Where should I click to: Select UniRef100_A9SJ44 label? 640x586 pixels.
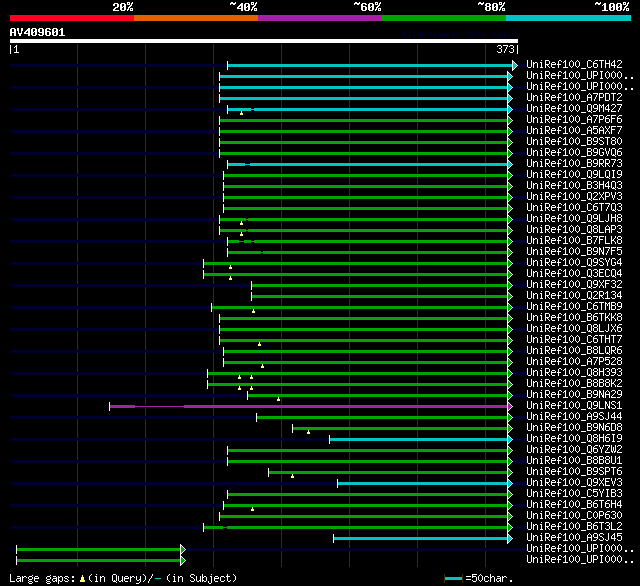coord(574,417)
